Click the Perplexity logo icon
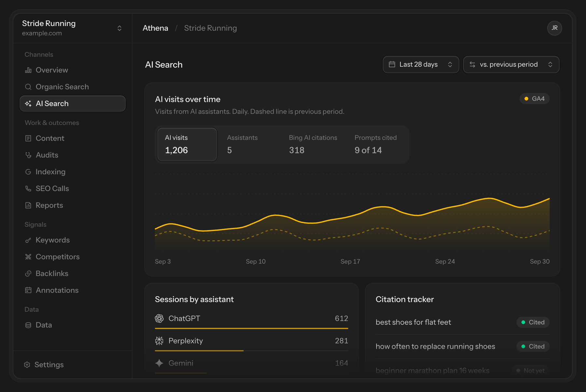This screenshot has width=586, height=392. [x=159, y=341]
